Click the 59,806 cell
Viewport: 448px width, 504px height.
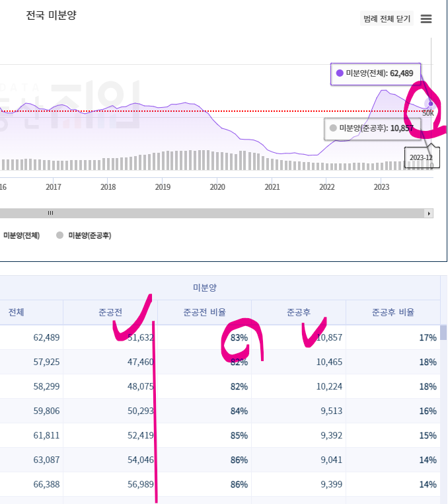coord(46,411)
